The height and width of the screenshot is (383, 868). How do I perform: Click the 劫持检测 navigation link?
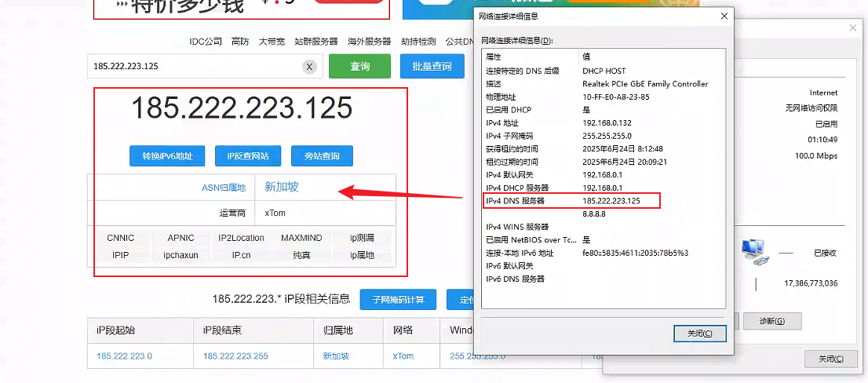[x=418, y=42]
